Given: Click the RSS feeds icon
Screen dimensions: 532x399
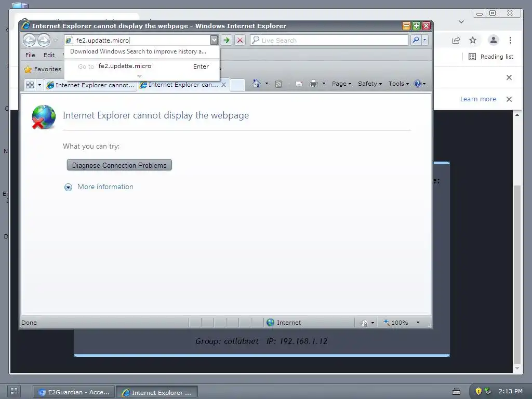Looking at the screenshot, I should click(278, 84).
